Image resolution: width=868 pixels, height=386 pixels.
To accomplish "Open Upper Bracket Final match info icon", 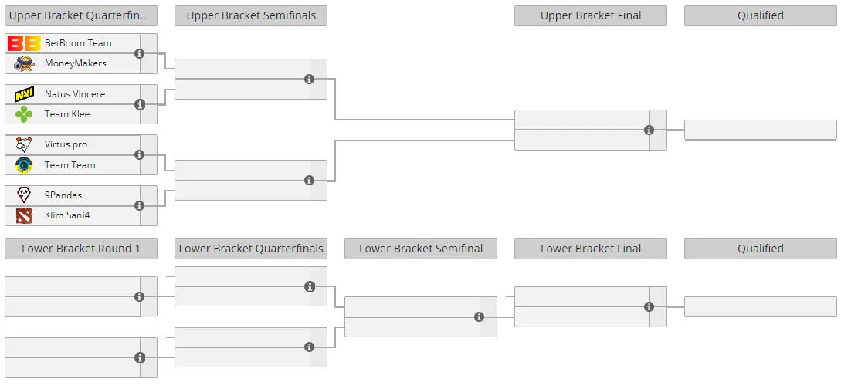I will [x=649, y=130].
